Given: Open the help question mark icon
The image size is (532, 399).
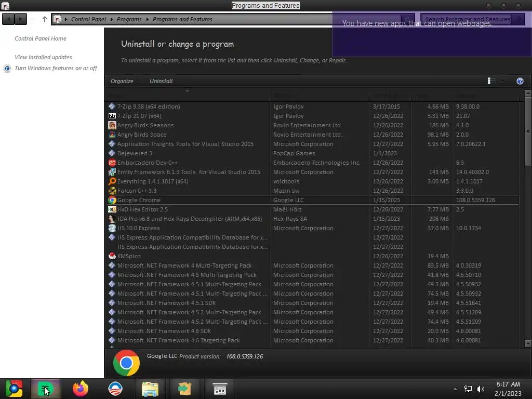Looking at the screenshot, I should coord(520,81).
